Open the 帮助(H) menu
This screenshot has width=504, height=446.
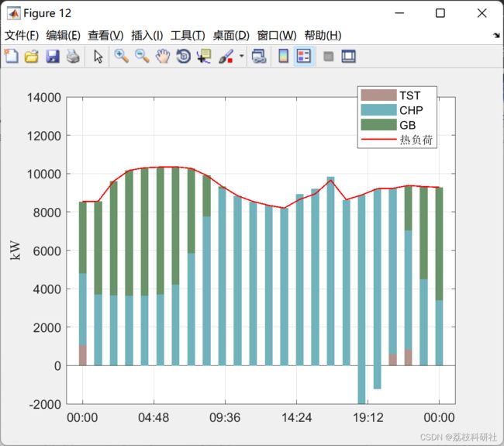point(323,36)
